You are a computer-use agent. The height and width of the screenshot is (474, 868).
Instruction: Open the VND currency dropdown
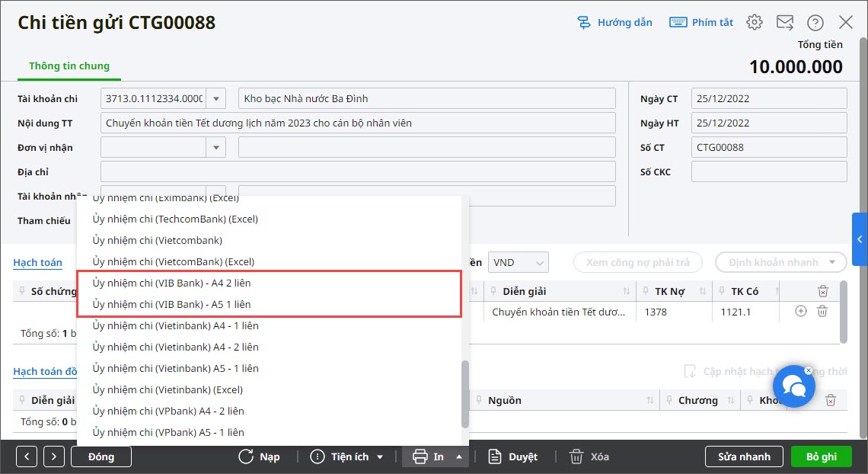[519, 262]
